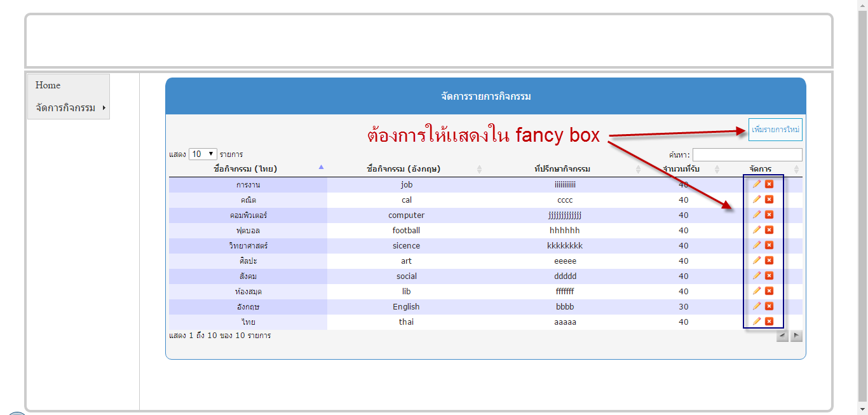
Task: Select the cccc advisor cell
Action: [x=564, y=200]
